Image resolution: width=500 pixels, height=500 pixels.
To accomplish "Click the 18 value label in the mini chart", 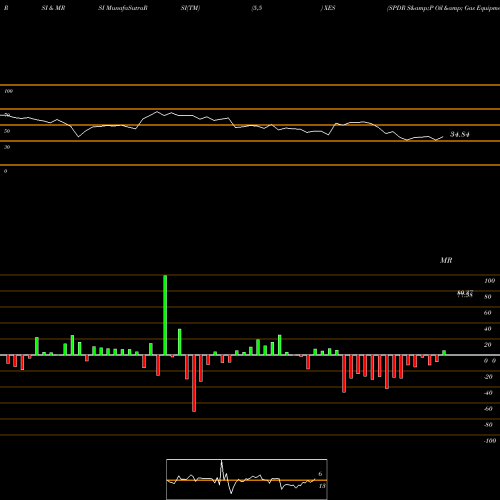I will [322, 486].
